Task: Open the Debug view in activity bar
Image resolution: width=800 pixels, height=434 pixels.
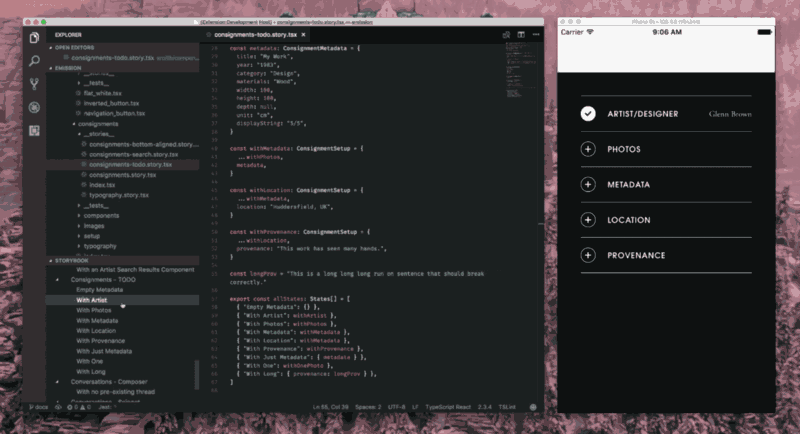Action: (x=34, y=107)
